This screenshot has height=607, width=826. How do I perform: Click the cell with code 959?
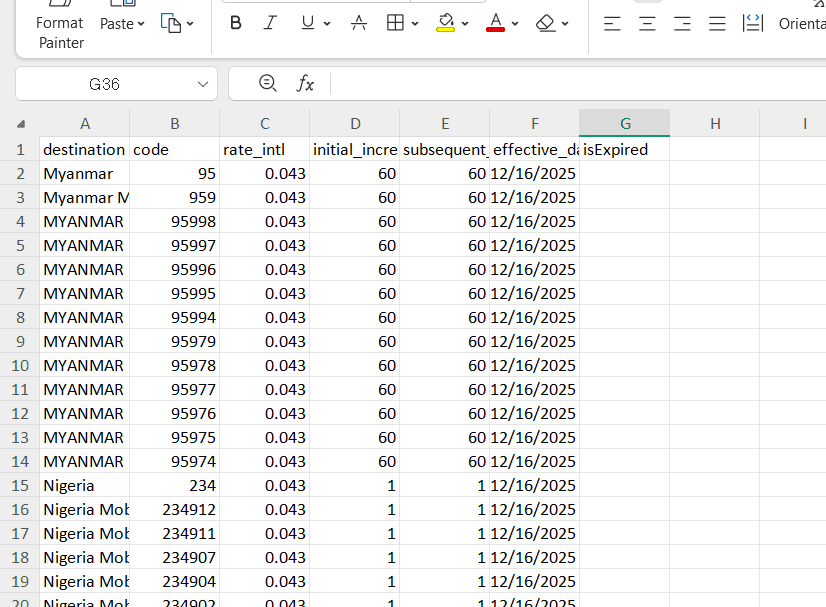pyautogui.click(x=175, y=198)
